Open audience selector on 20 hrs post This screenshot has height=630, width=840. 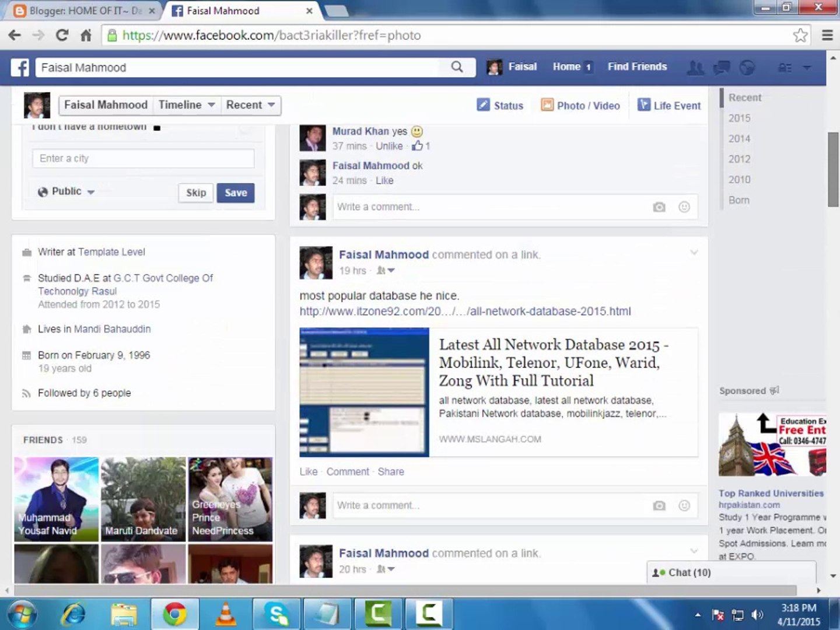click(x=386, y=569)
